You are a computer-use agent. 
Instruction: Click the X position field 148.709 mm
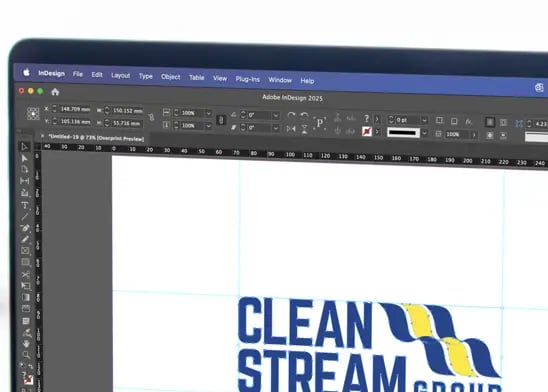[75, 109]
